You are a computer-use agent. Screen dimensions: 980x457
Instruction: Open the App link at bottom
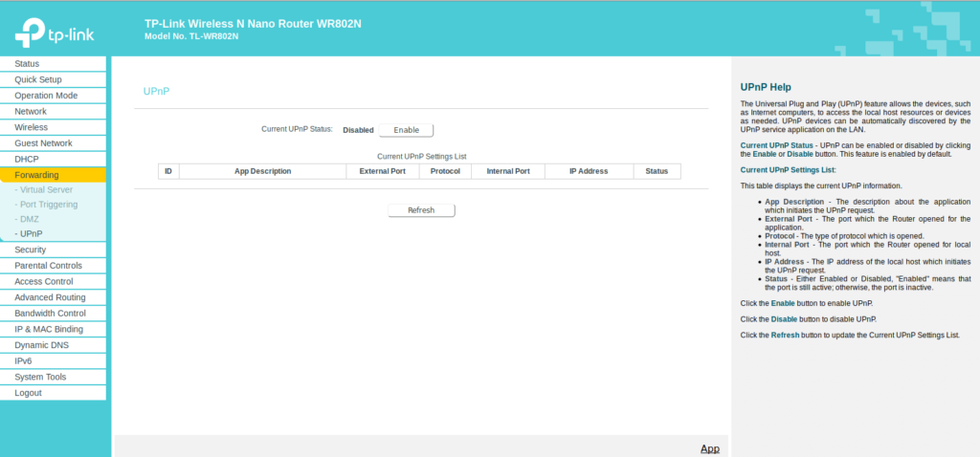pos(709,448)
